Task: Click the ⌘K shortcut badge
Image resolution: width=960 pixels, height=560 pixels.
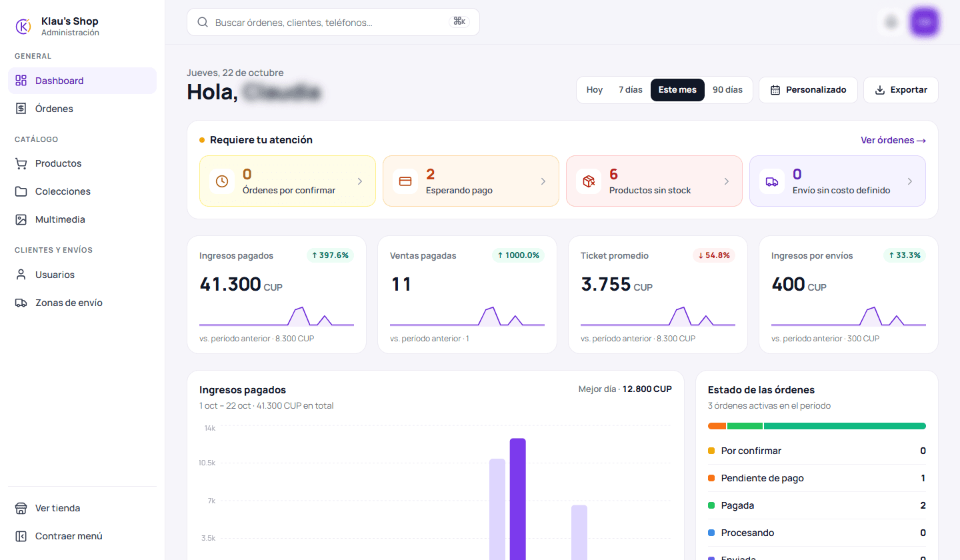Action: tap(460, 22)
